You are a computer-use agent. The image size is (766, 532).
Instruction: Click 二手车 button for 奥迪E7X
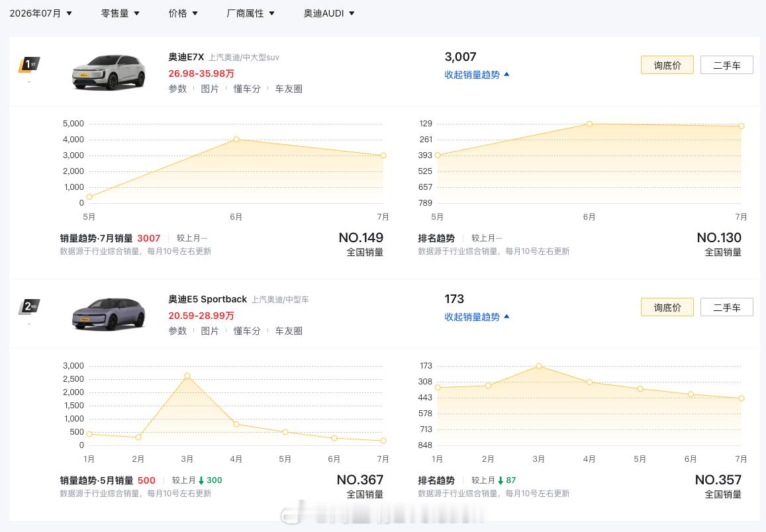726,65
